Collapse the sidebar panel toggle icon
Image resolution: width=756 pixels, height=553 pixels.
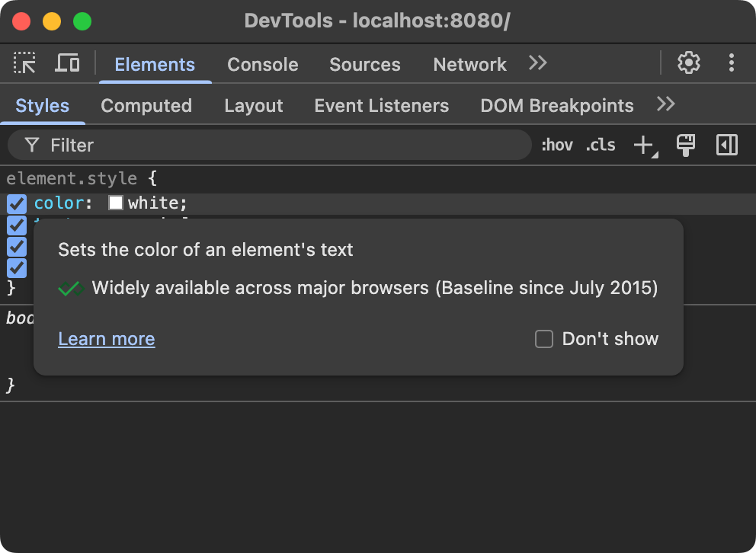(x=725, y=145)
